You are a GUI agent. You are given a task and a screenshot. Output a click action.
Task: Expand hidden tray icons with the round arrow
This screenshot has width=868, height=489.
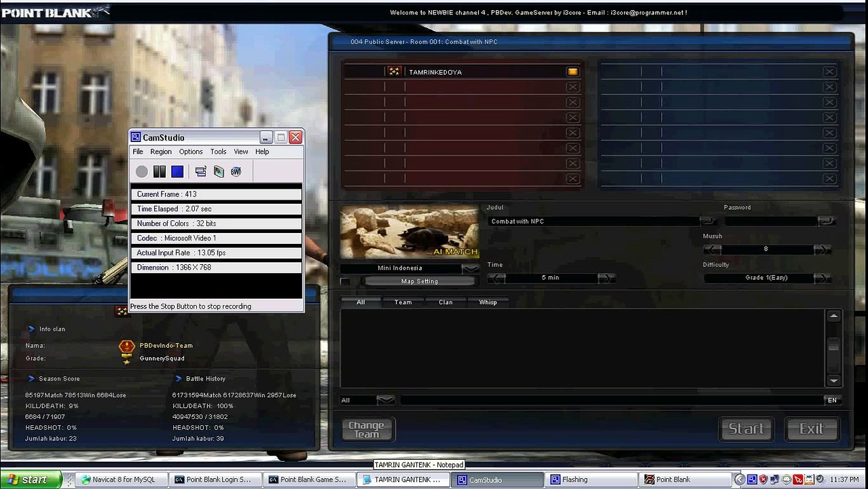740,479
